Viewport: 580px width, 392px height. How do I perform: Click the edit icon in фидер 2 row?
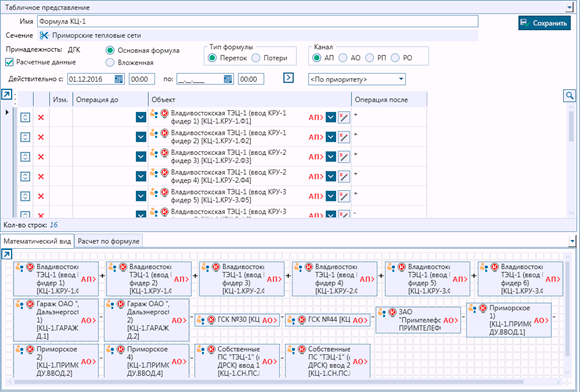pyautogui.click(x=344, y=137)
